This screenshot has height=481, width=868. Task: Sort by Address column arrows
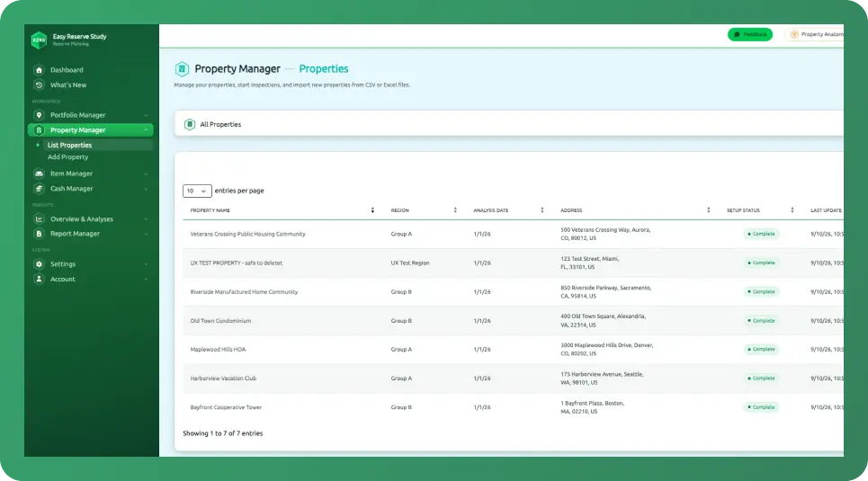pos(709,210)
